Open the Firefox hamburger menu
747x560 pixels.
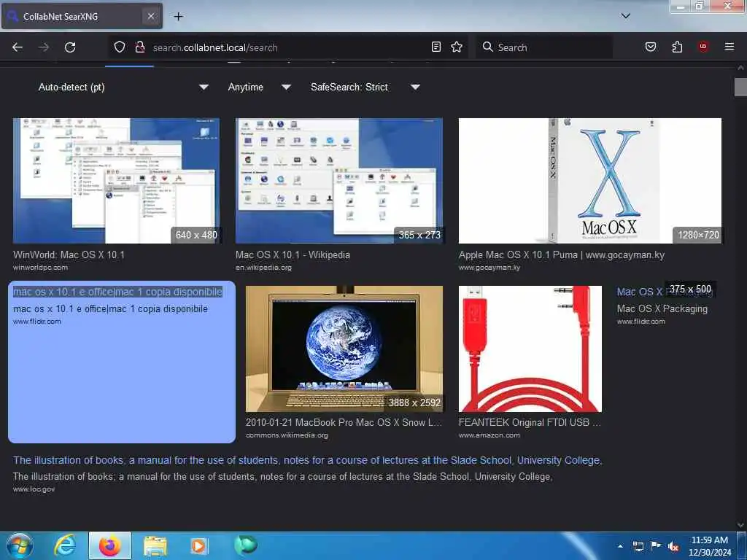729,47
